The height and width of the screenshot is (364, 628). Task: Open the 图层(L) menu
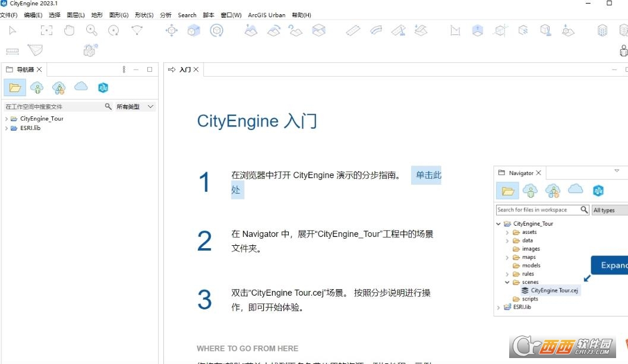click(75, 15)
